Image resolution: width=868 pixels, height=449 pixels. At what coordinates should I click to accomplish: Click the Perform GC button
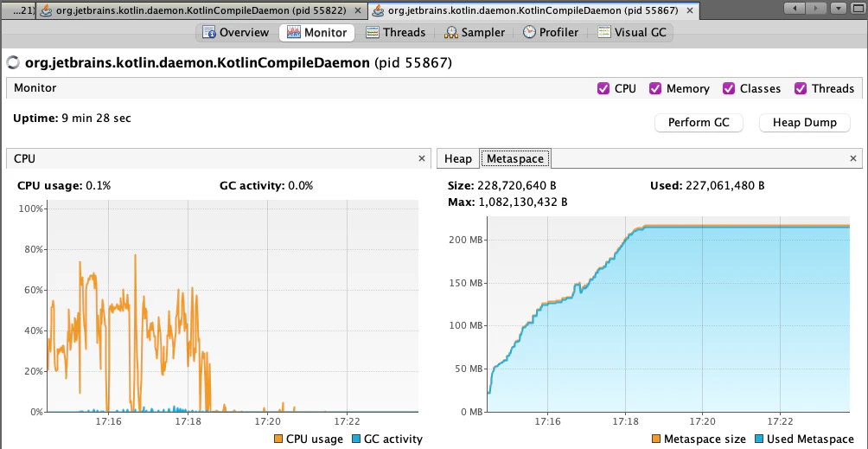[699, 122]
